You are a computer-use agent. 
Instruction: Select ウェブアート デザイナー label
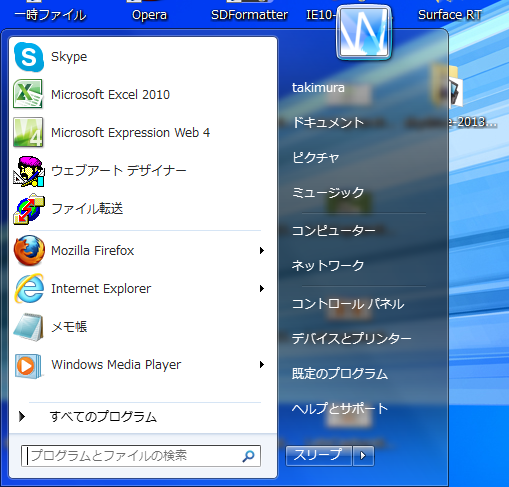[119, 171]
